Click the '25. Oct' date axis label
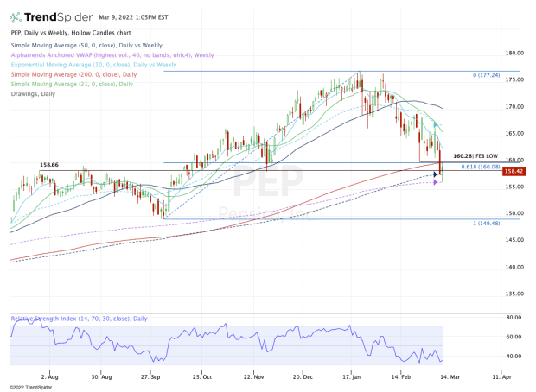The image size is (536, 392). coord(201,377)
